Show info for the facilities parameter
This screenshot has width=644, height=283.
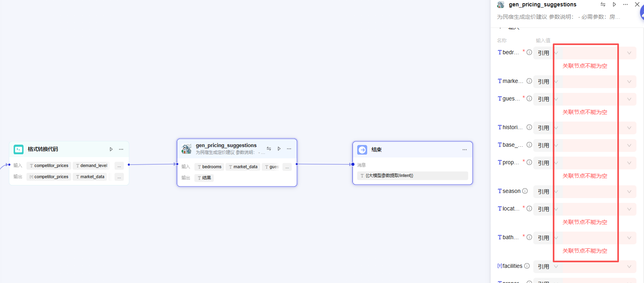(x=527, y=266)
